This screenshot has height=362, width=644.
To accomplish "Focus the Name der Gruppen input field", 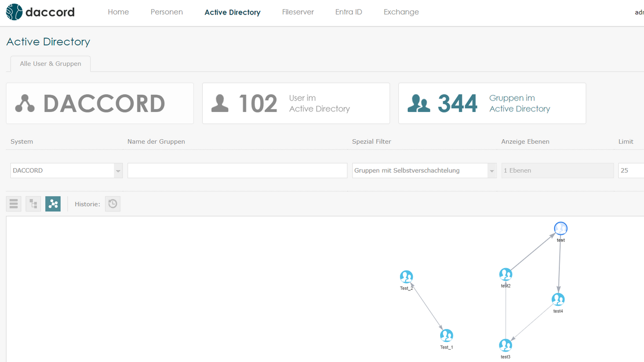I will (x=237, y=171).
